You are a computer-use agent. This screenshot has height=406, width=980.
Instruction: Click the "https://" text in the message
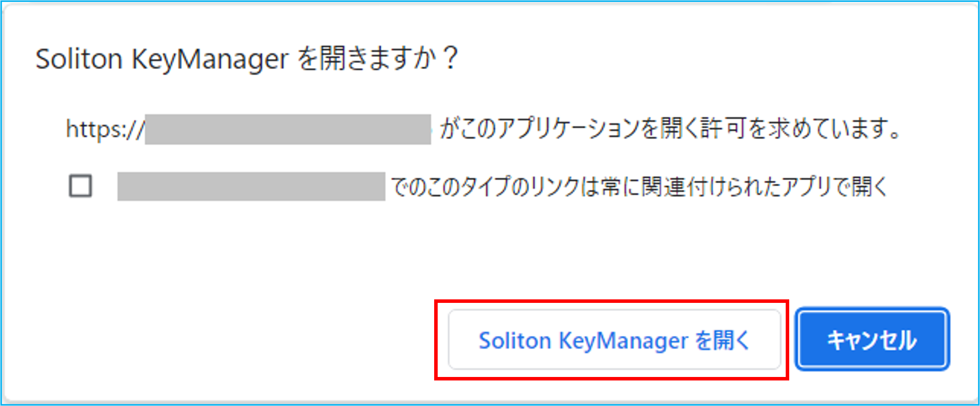(x=105, y=129)
